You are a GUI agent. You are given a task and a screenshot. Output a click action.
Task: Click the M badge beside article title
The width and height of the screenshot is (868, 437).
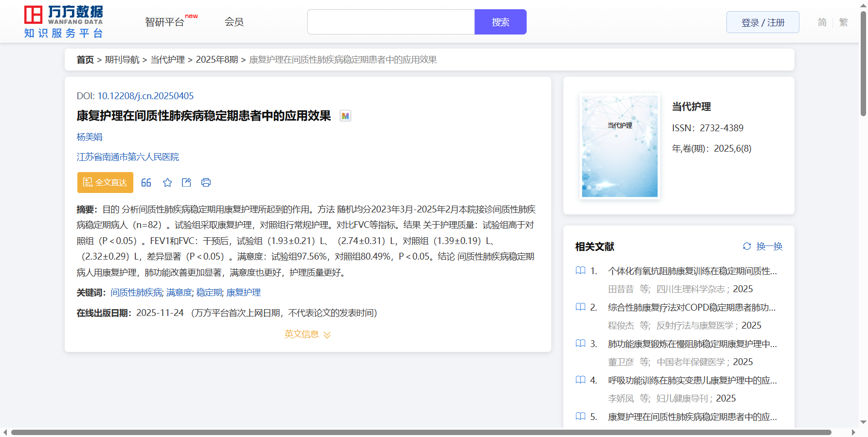pos(345,116)
